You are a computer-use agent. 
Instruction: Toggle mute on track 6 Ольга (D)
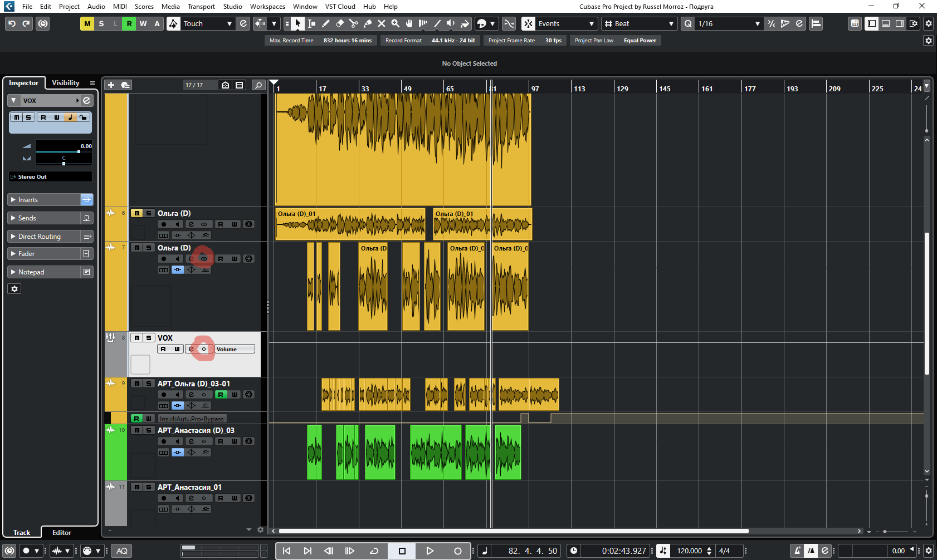point(136,213)
